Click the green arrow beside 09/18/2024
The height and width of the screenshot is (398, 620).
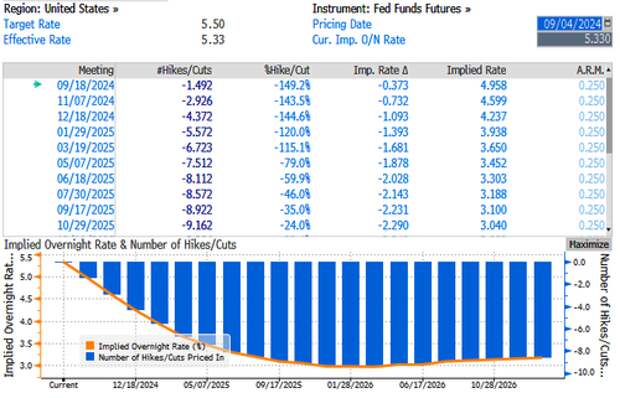tap(37, 84)
